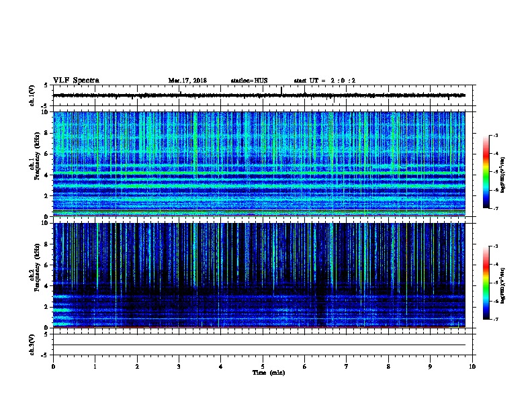Image resolution: width=532 pixels, height=411 pixels.
Task: Click the "8" kHz tick on ch.2 spectrogram axis
Action: point(47,244)
